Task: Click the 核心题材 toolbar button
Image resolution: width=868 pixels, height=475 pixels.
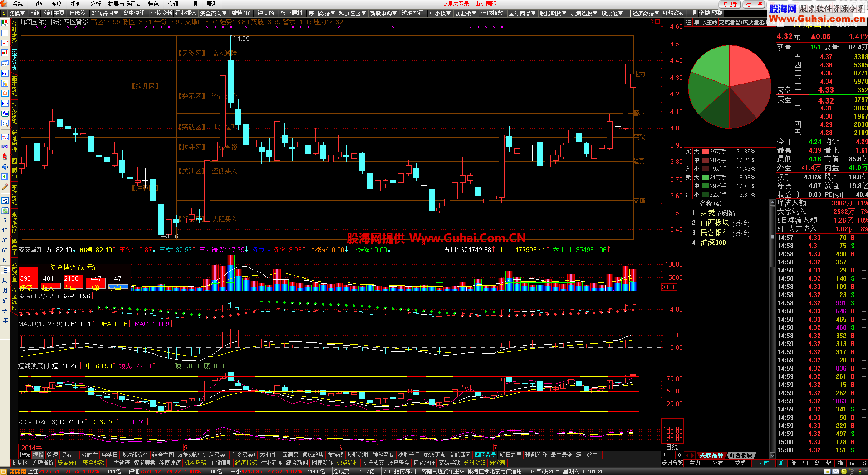Action: [x=291, y=14]
